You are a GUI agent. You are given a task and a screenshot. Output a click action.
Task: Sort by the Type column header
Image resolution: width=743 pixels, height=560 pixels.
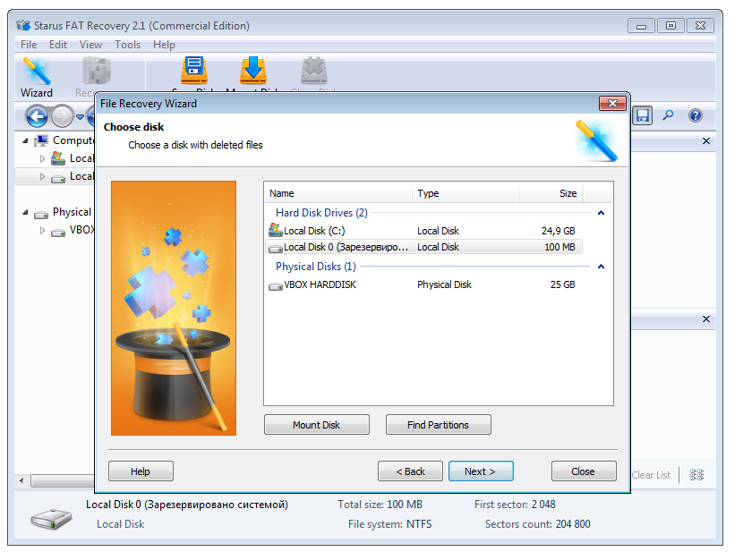click(465, 193)
